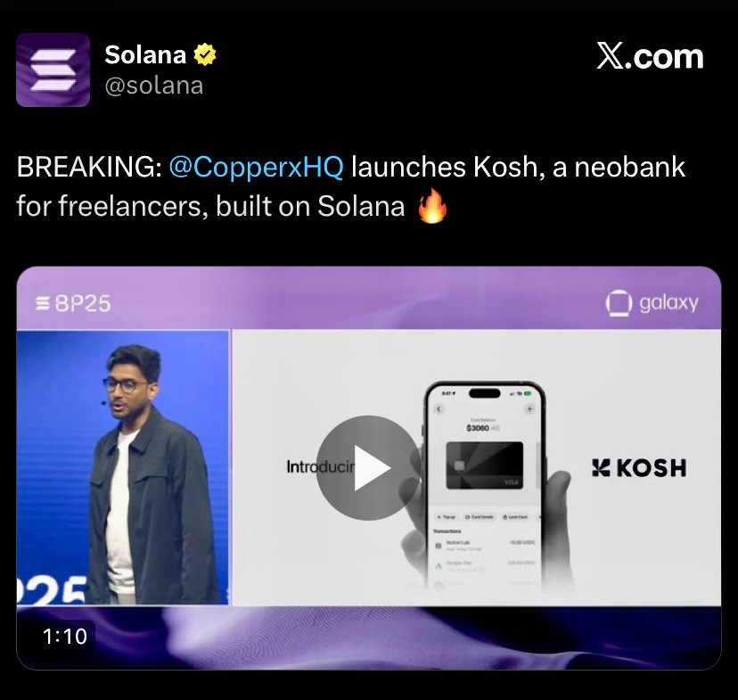Screen dimensions: 738x700
Task: Play the Kosh launch video
Action: tap(368, 468)
